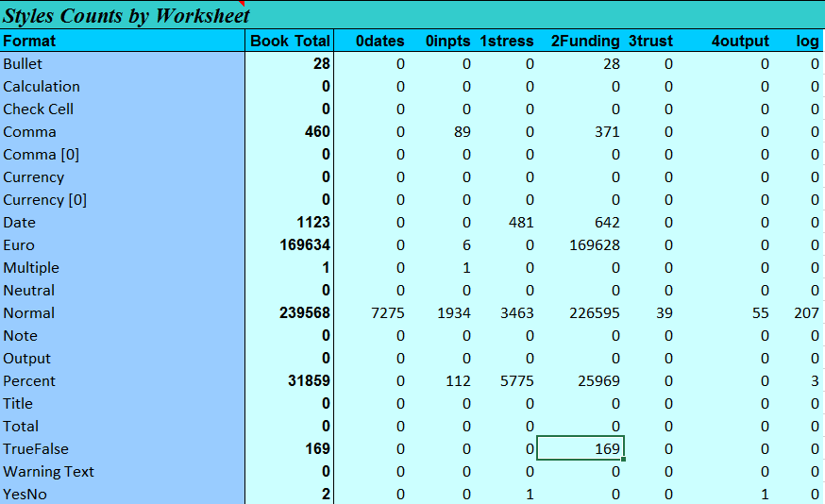Click the '2Funding' column header
The height and width of the screenshot is (504, 825).
584,41
